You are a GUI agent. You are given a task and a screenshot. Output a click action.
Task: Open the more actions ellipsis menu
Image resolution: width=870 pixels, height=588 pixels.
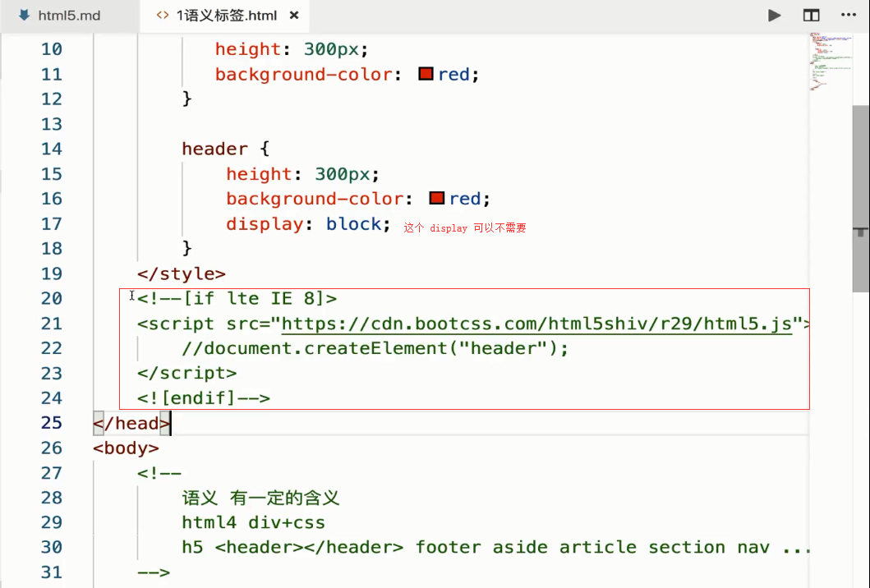click(x=849, y=15)
